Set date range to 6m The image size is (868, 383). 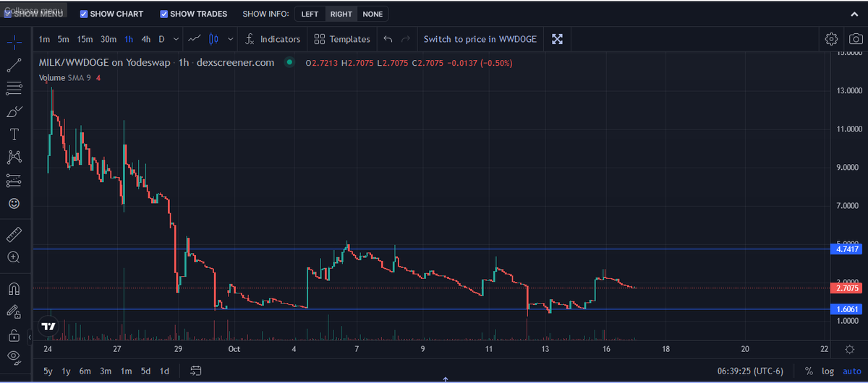(x=85, y=371)
